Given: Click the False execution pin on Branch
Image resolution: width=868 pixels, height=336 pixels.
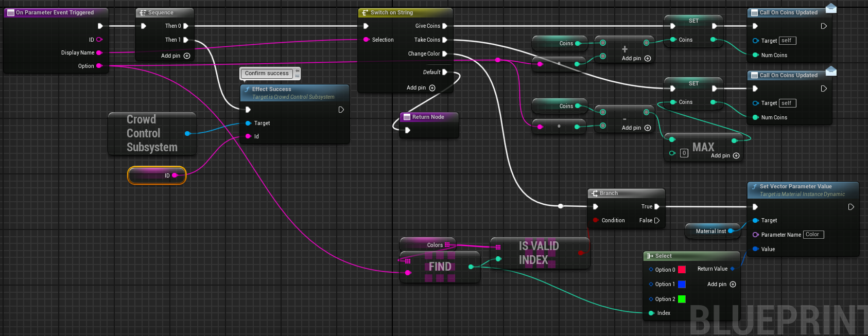Looking at the screenshot, I should coord(656,220).
